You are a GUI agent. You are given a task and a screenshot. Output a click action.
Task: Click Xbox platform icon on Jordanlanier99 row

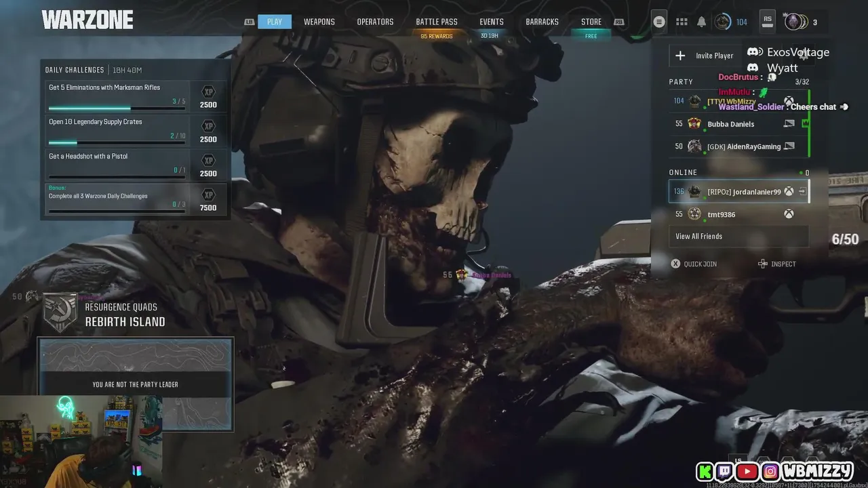click(789, 192)
